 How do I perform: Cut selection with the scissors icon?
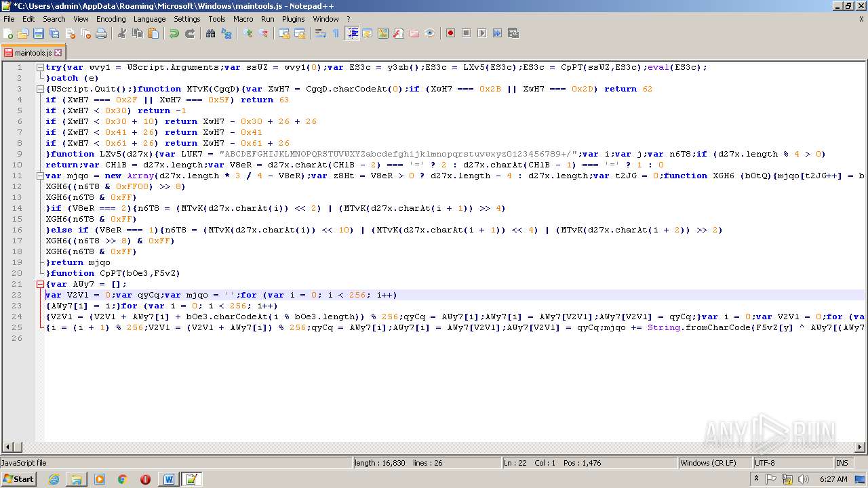[x=122, y=33]
